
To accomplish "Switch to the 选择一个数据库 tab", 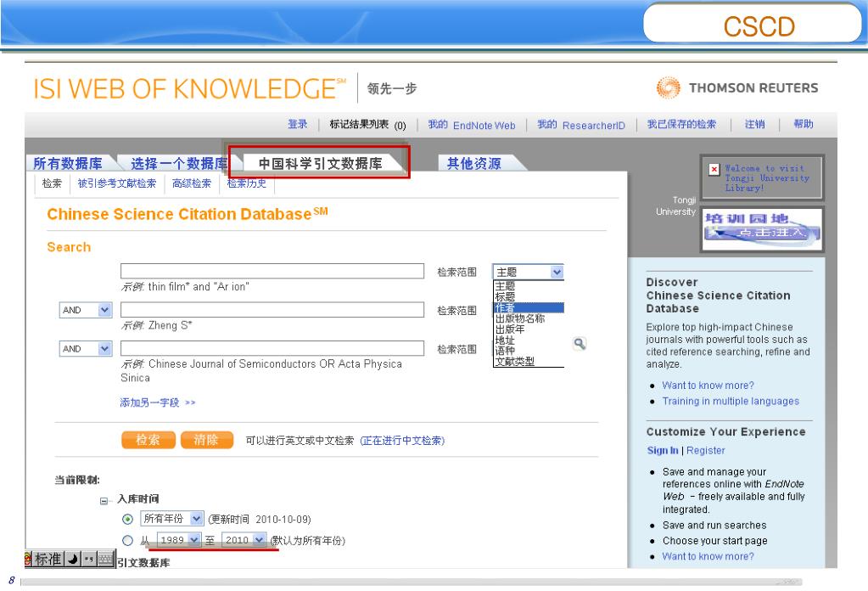I will point(179,163).
